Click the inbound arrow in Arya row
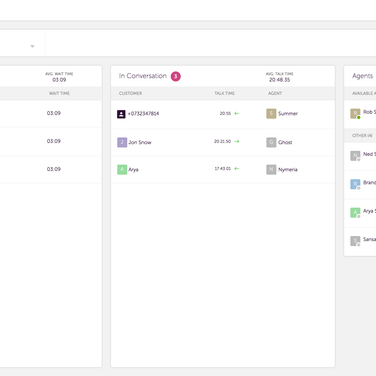Viewport: 376px width, 376px height. point(237,169)
